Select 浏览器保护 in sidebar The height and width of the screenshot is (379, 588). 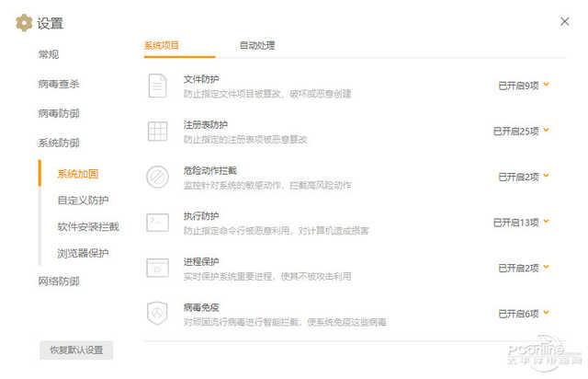[x=84, y=253]
